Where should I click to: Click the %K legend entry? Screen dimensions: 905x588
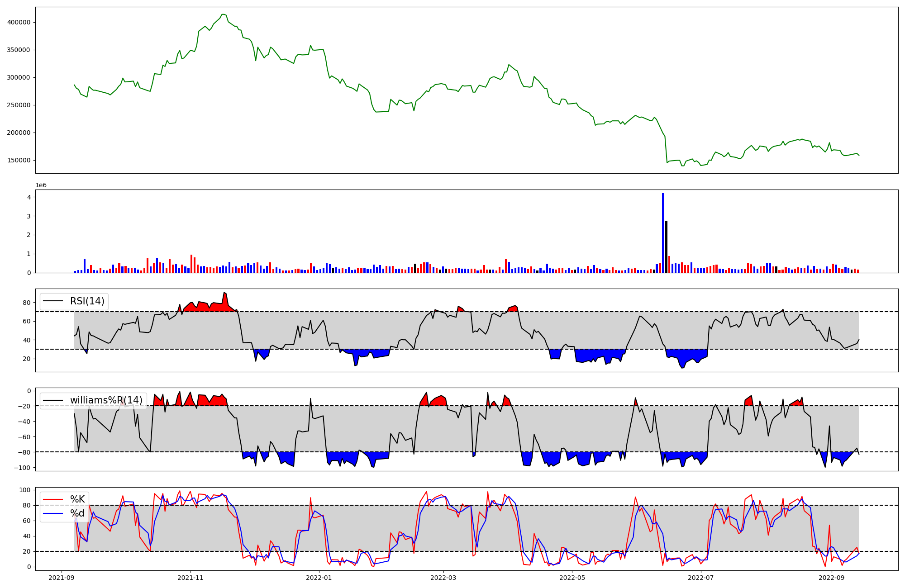(x=77, y=499)
